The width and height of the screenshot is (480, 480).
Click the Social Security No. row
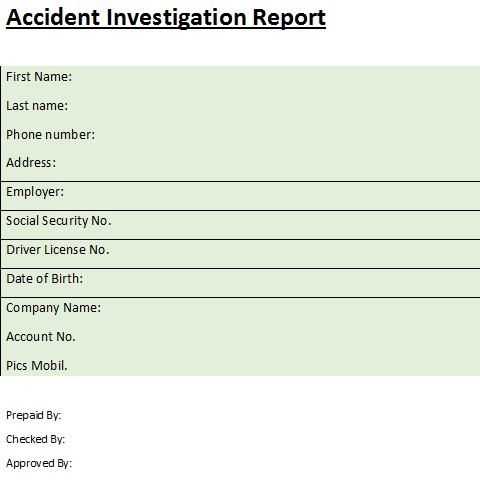click(x=241, y=225)
